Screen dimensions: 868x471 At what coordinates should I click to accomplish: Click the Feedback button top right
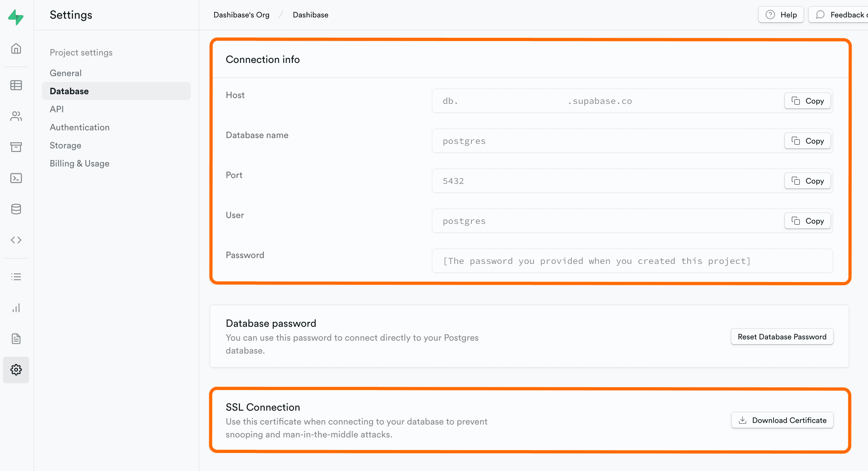tap(842, 15)
